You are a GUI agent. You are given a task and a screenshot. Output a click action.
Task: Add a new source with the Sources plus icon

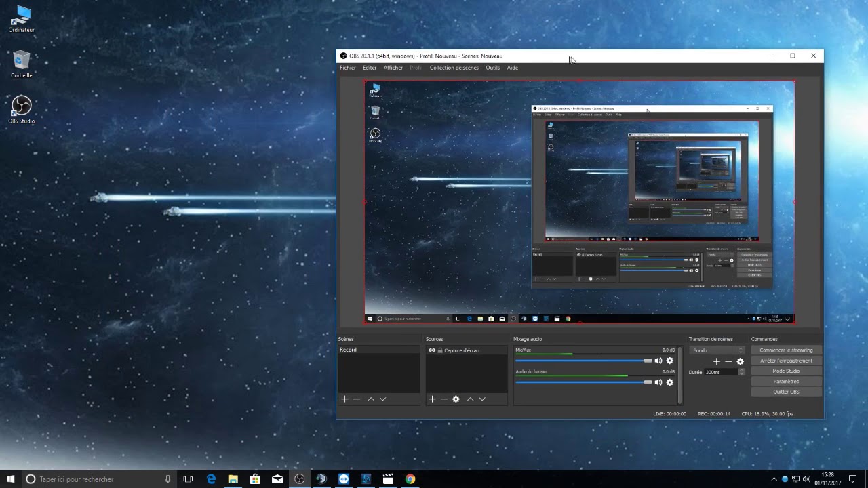click(433, 399)
